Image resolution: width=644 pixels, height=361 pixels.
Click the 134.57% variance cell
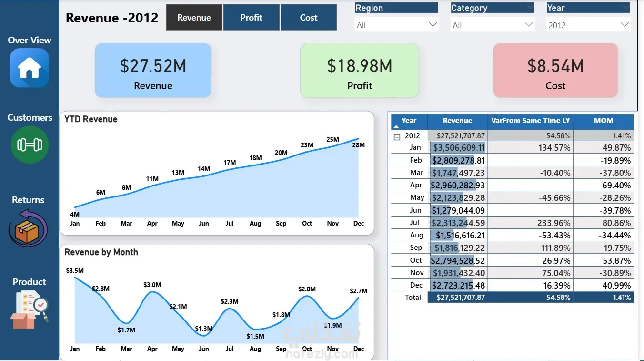531,148
